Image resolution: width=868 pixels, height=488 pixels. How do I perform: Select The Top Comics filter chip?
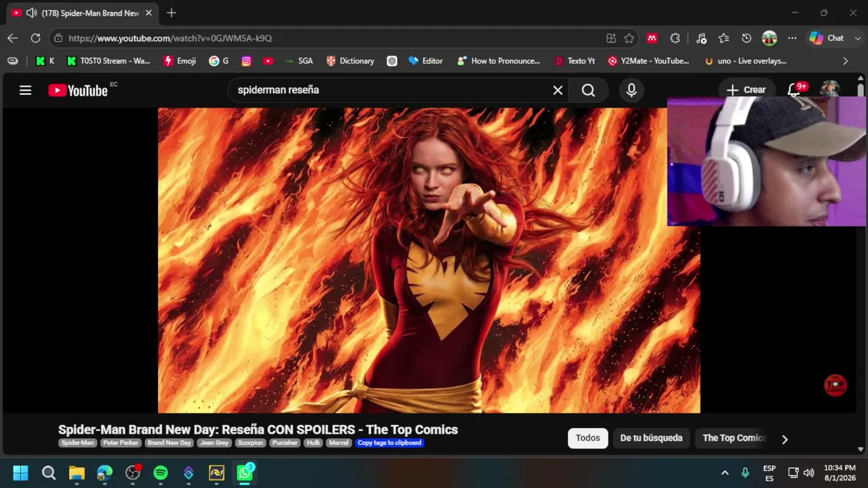click(x=733, y=438)
